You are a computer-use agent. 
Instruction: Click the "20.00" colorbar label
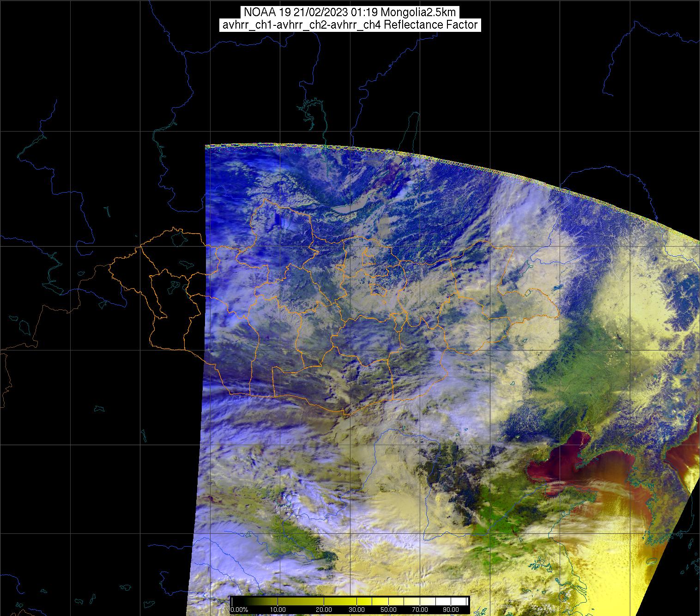pos(325,610)
